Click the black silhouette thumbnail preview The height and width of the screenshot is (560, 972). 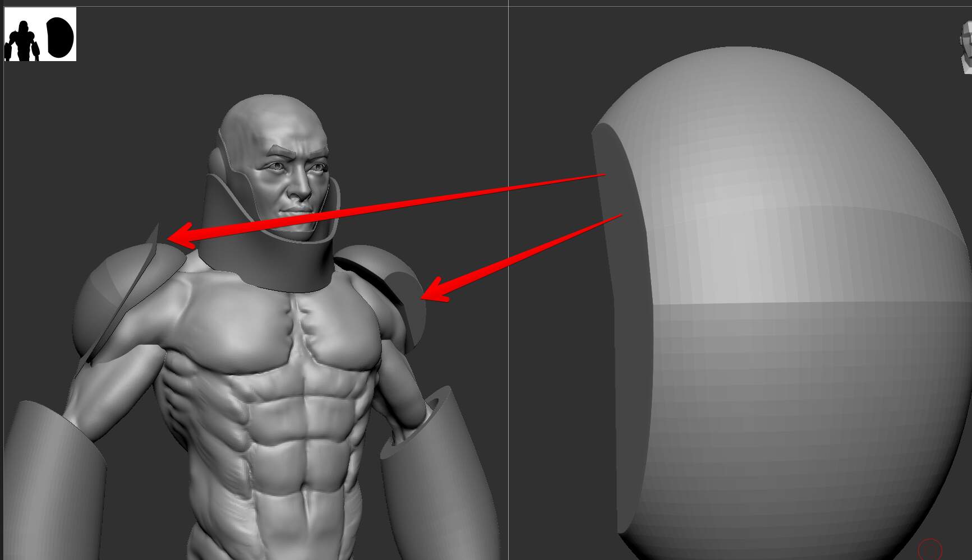pyautogui.click(x=40, y=34)
